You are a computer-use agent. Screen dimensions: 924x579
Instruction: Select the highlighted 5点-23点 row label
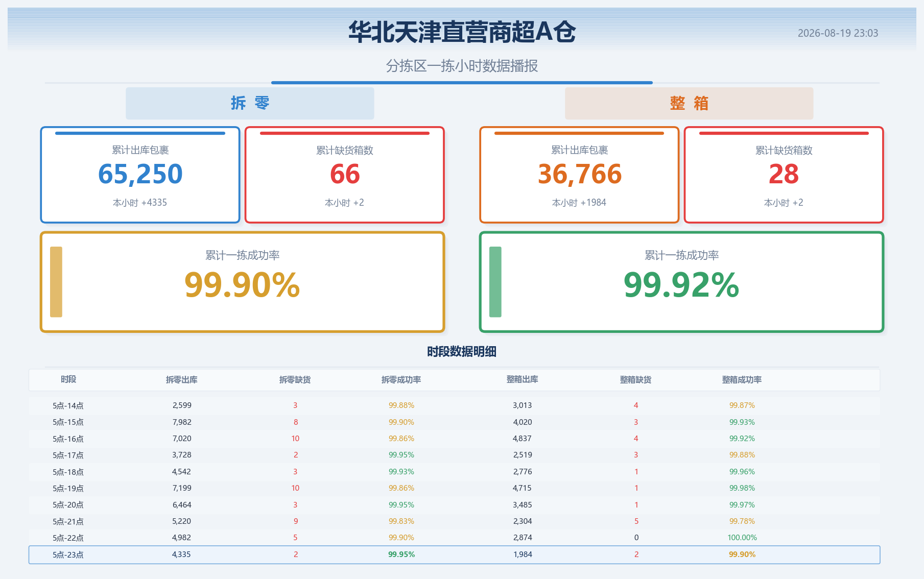(68, 555)
